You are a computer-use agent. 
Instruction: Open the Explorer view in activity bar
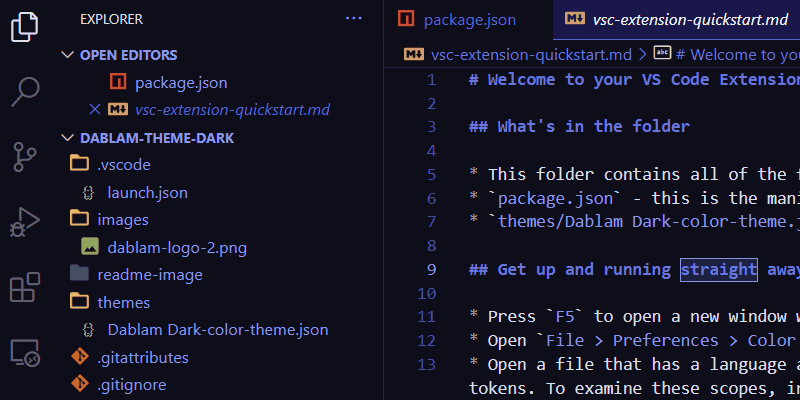click(24, 27)
